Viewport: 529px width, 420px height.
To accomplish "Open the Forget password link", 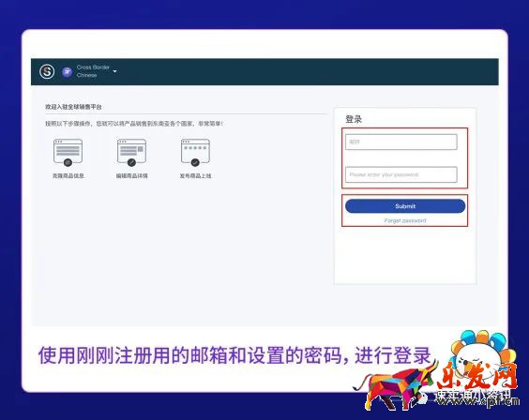I will coord(405,220).
